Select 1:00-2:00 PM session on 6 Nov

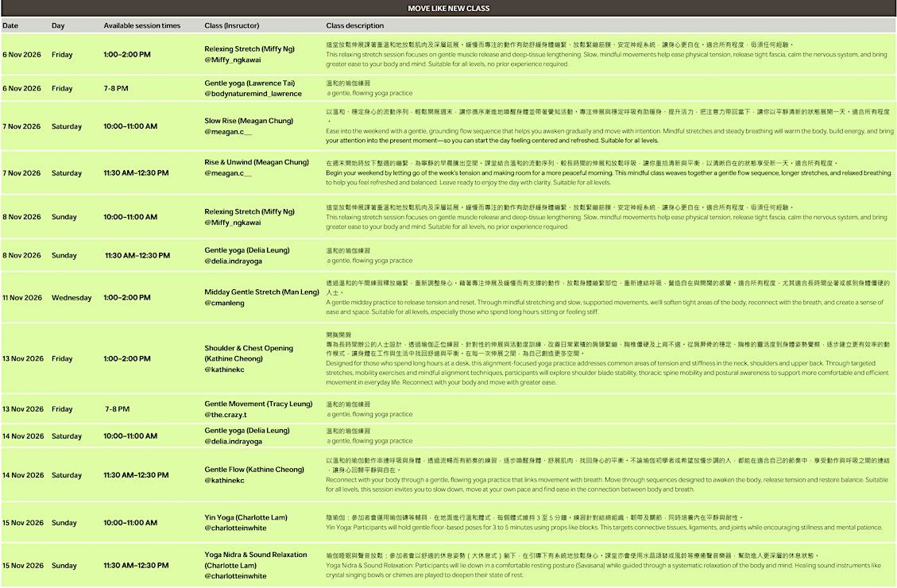point(127,54)
